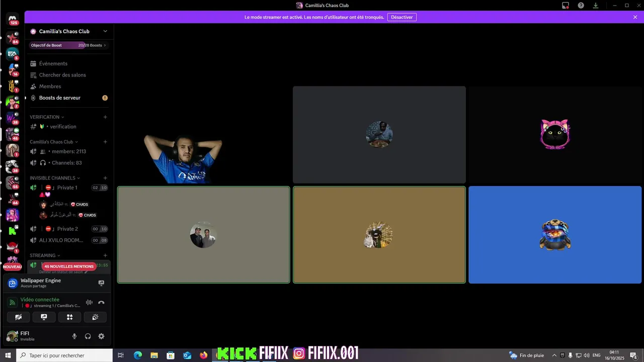Disconnect from voice with hang-up icon

pos(101,302)
